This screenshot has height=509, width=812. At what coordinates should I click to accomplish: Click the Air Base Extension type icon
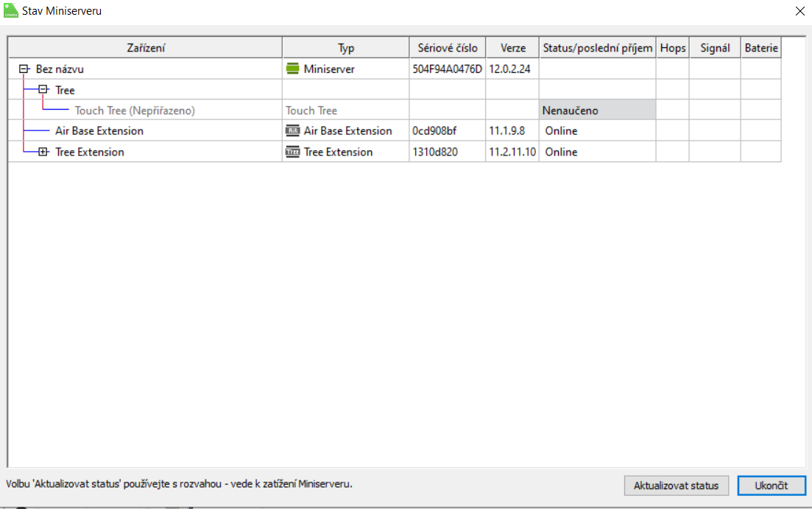click(x=293, y=131)
